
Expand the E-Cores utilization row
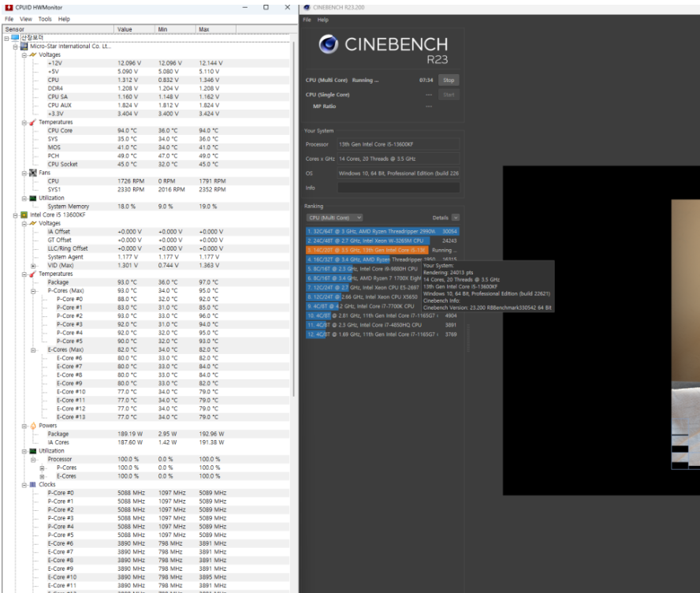(x=42, y=476)
